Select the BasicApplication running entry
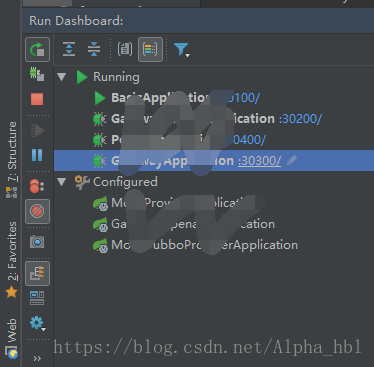Image resolution: width=374 pixels, height=367 pixels. coord(214,98)
